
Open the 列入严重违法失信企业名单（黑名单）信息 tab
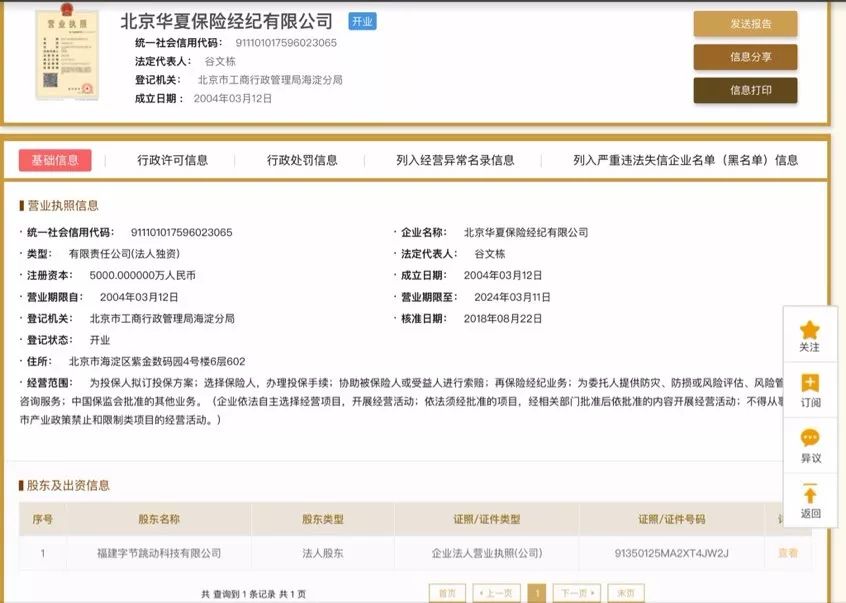pyautogui.click(x=685, y=160)
